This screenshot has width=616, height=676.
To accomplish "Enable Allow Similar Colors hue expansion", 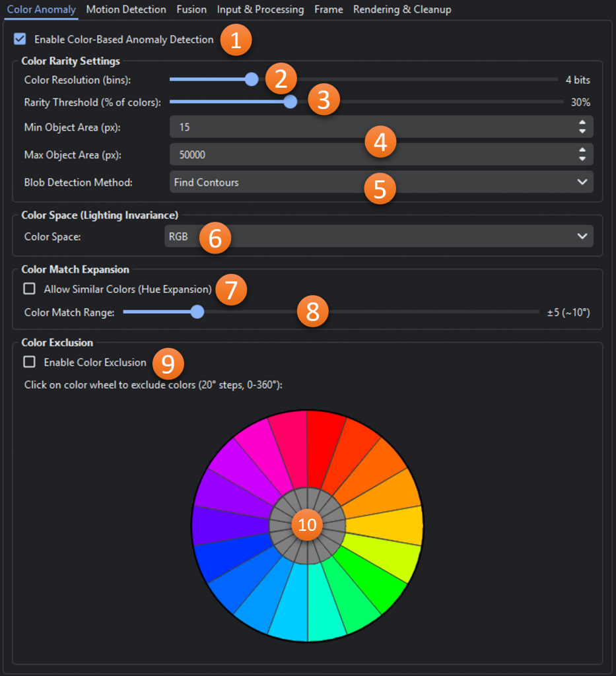I will 30,288.
